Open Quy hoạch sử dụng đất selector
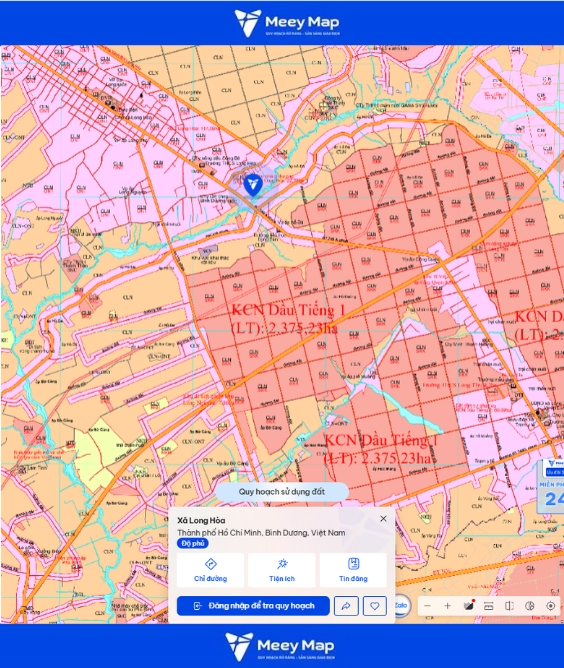 [282, 492]
